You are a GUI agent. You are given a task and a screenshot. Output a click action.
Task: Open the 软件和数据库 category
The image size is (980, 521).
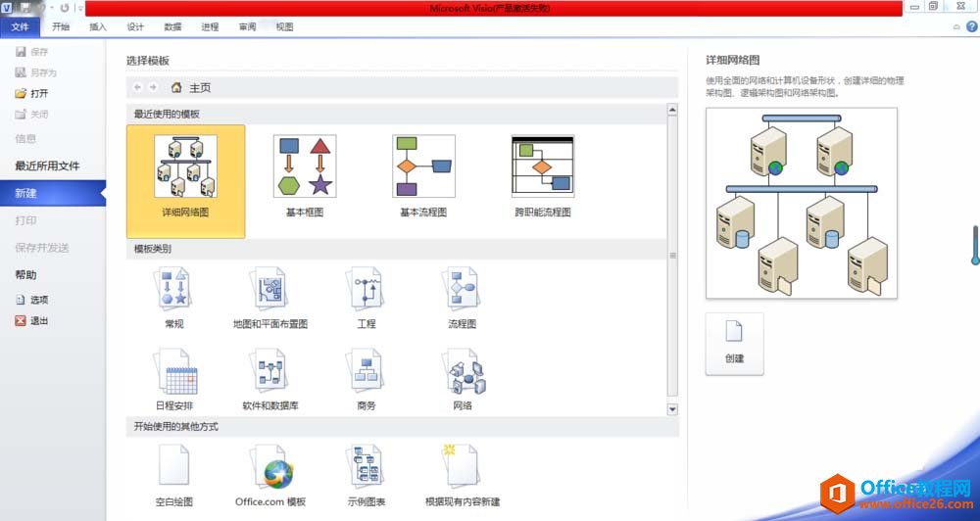pos(270,380)
